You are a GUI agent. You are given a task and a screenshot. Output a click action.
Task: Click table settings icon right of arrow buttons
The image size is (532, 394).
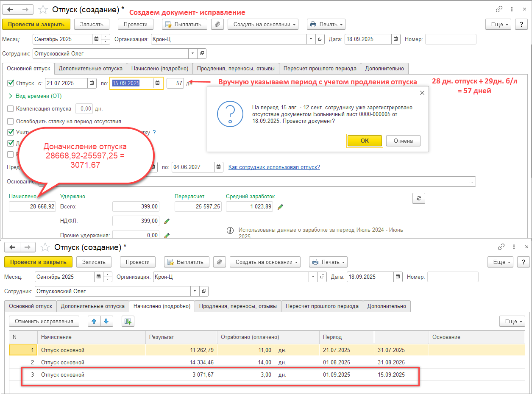click(128, 322)
